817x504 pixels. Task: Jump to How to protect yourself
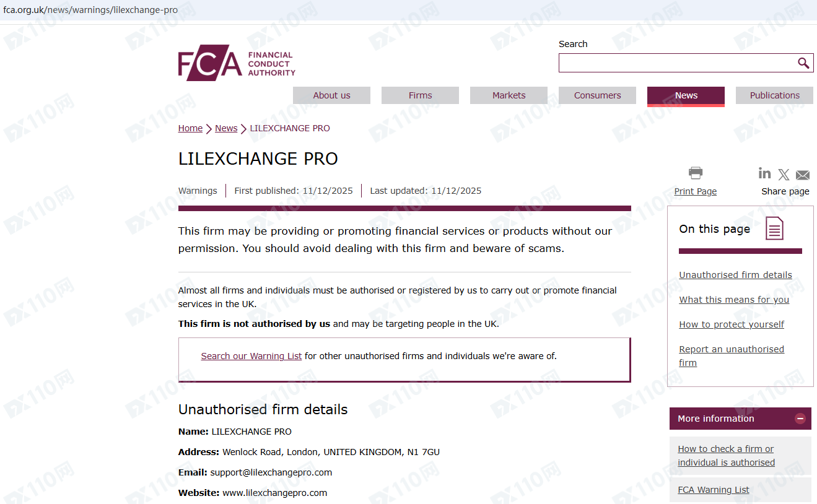click(x=732, y=324)
